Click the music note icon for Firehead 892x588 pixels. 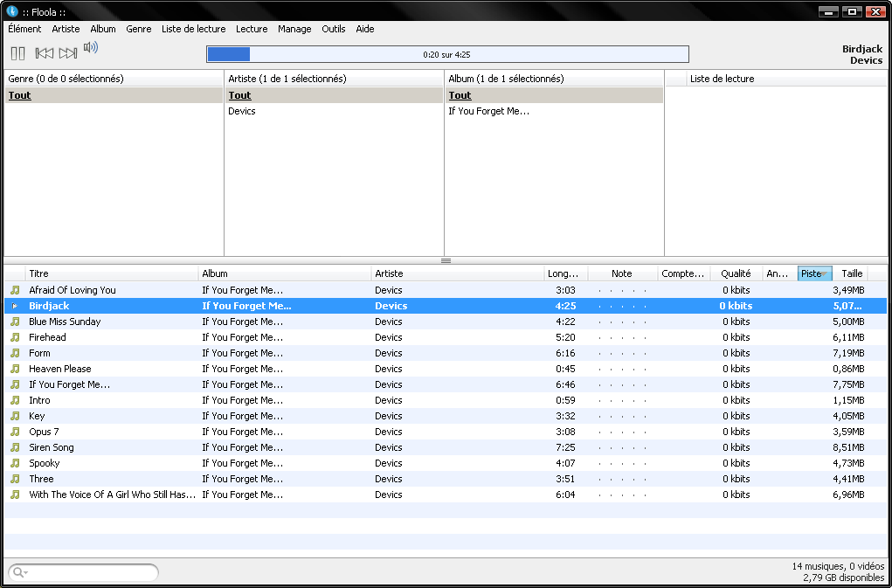[16, 337]
